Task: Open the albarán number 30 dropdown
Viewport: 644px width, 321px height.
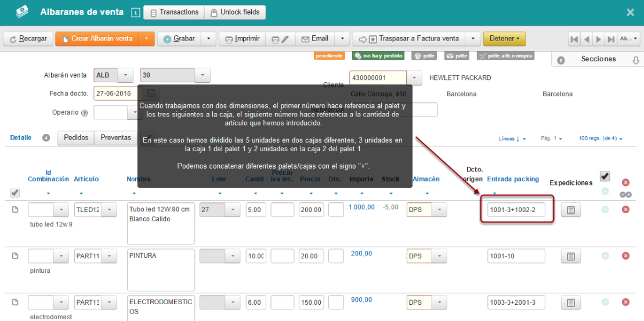Action: click(x=202, y=75)
